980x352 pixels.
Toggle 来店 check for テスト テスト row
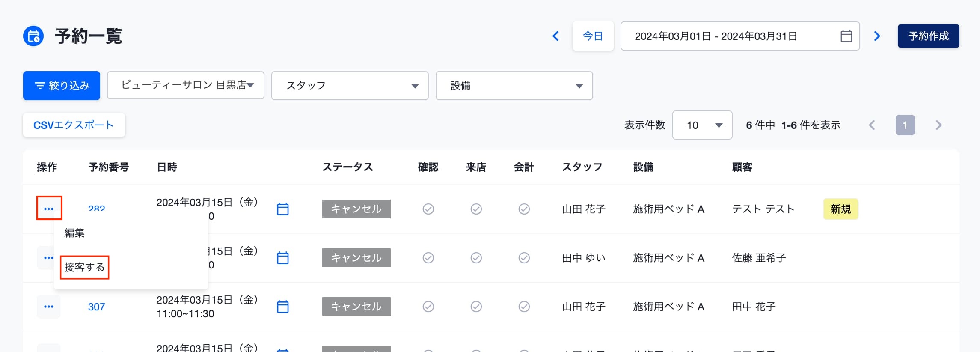[x=476, y=209]
